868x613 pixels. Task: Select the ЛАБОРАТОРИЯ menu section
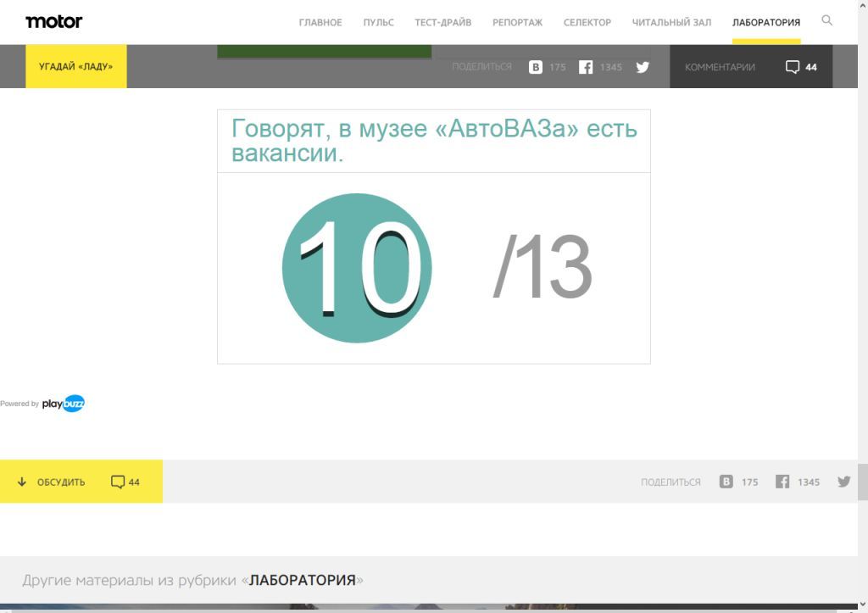pyautogui.click(x=766, y=22)
